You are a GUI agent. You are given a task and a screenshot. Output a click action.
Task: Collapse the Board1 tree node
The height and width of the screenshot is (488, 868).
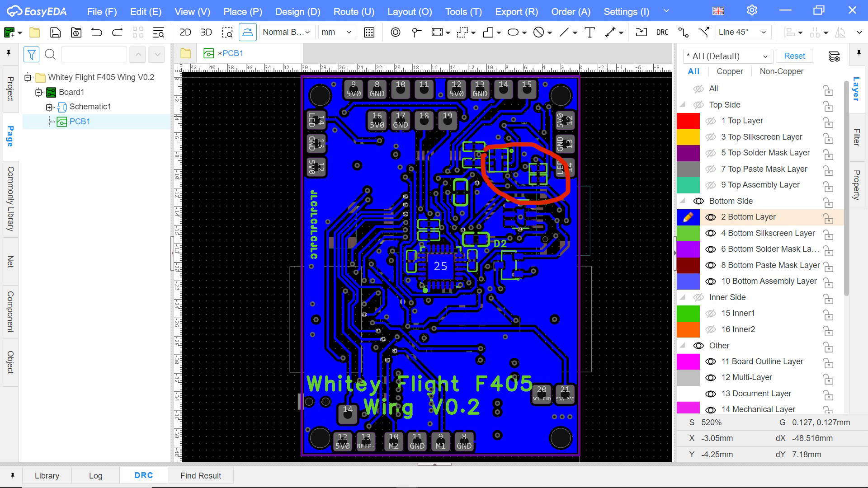(x=39, y=92)
